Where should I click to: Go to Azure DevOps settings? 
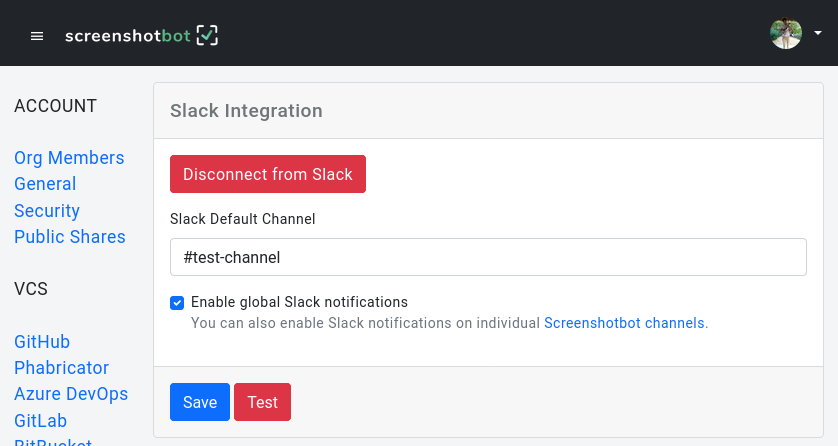click(x=71, y=394)
